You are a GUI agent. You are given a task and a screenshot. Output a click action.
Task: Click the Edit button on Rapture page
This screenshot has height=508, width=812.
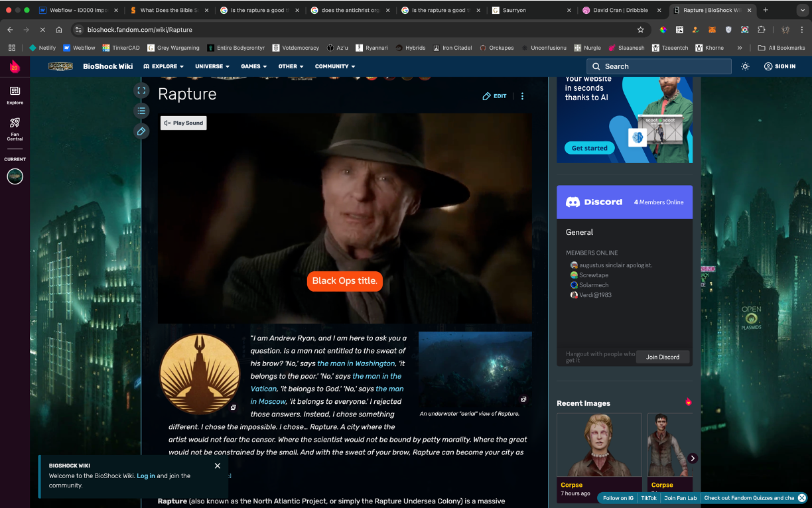click(495, 96)
